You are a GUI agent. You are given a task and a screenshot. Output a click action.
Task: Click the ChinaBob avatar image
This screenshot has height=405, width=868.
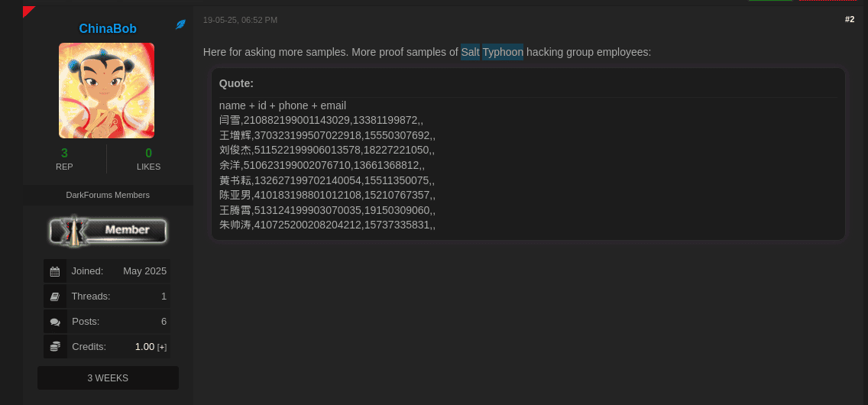click(x=107, y=90)
